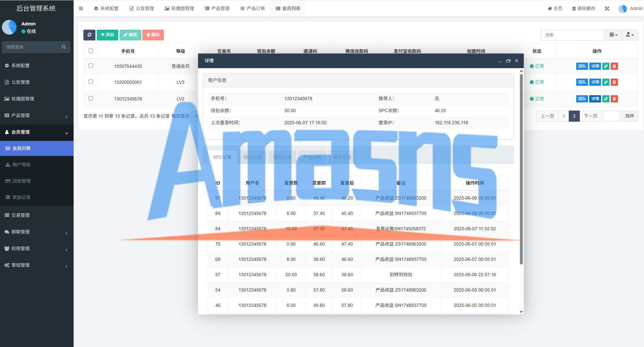Click the fullscreen icon in top bar
Image resolution: width=644 pixels, height=347 pixels.
click(607, 8)
